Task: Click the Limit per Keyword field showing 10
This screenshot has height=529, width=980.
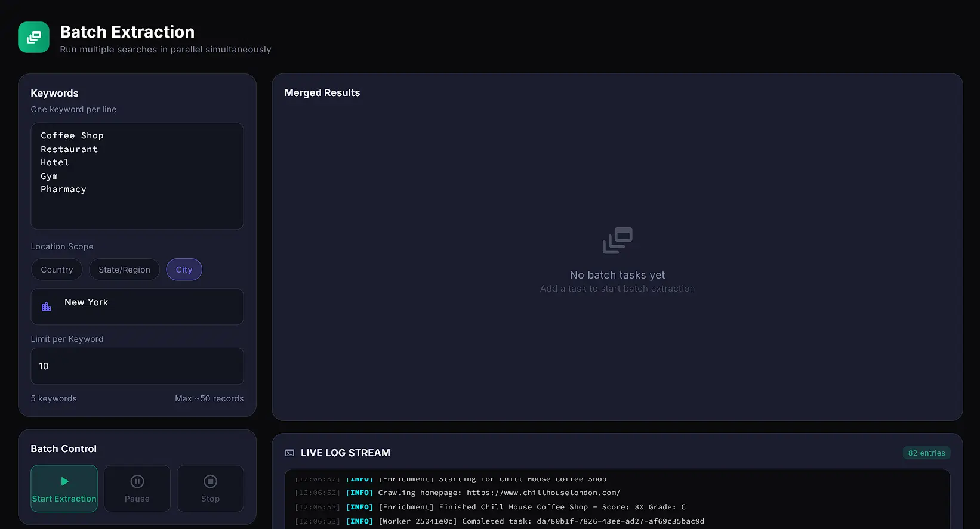Action: coord(137,366)
